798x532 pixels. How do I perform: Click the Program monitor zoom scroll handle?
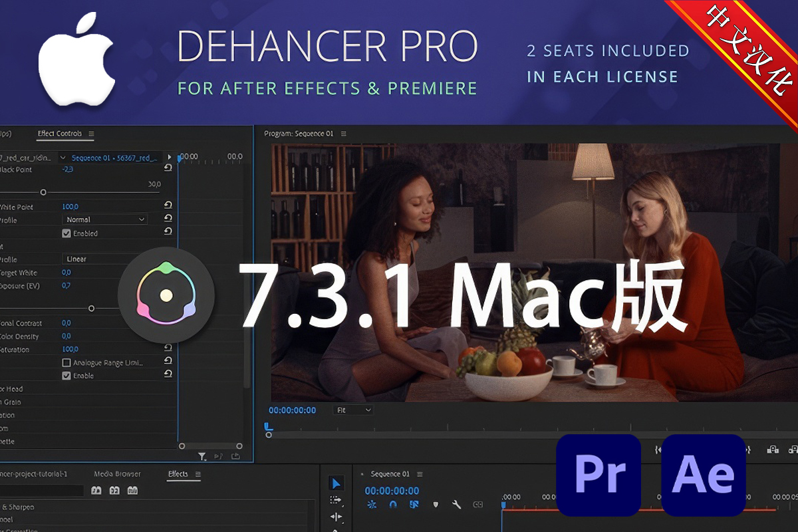pyautogui.click(x=269, y=434)
